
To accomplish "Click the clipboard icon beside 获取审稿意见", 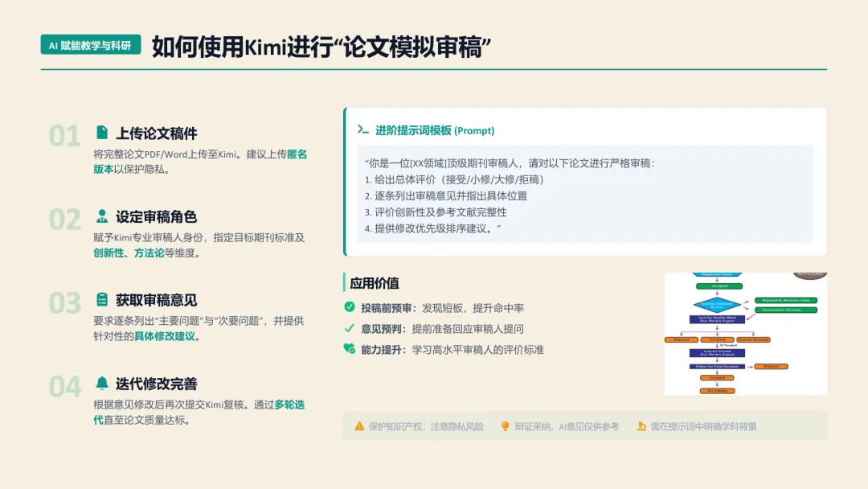I will tap(102, 300).
